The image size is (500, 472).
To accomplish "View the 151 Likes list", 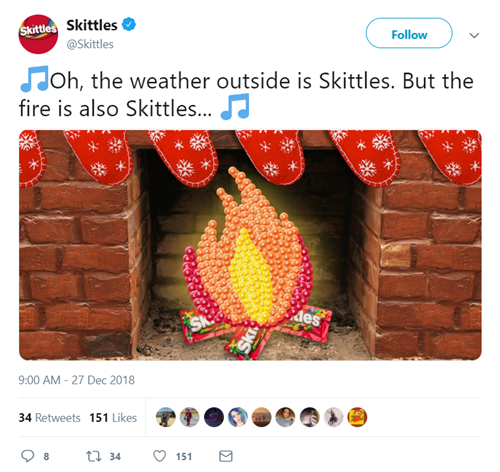I will click(113, 418).
